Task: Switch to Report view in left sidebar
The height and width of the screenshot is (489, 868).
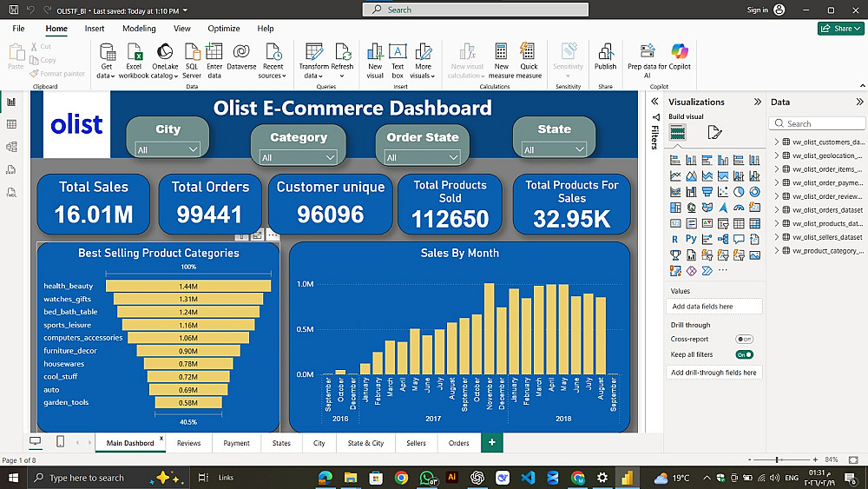Action: coord(11,102)
